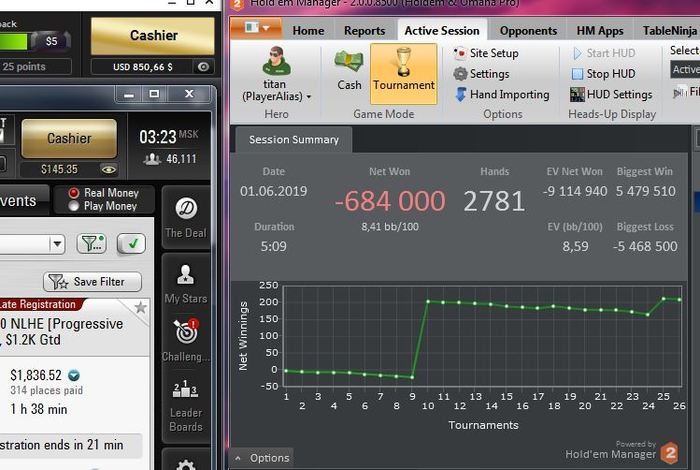Click Start HUD
Viewport: 700px width, 470px height.
point(604,54)
